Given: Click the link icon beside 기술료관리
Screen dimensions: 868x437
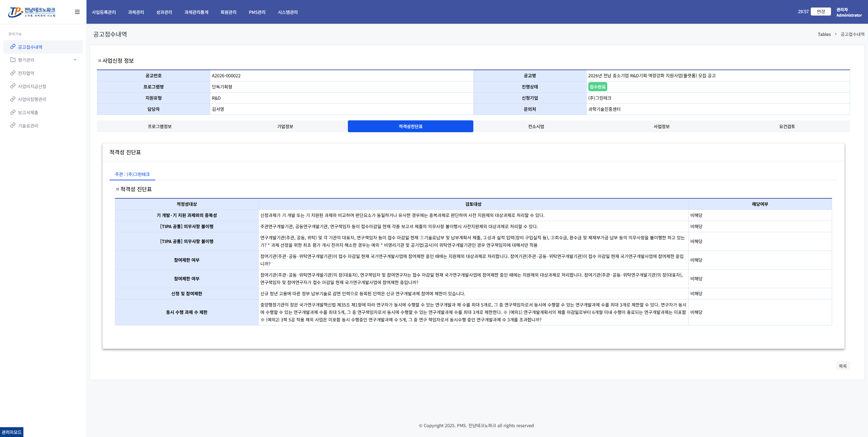Looking at the screenshot, I should (13, 125).
